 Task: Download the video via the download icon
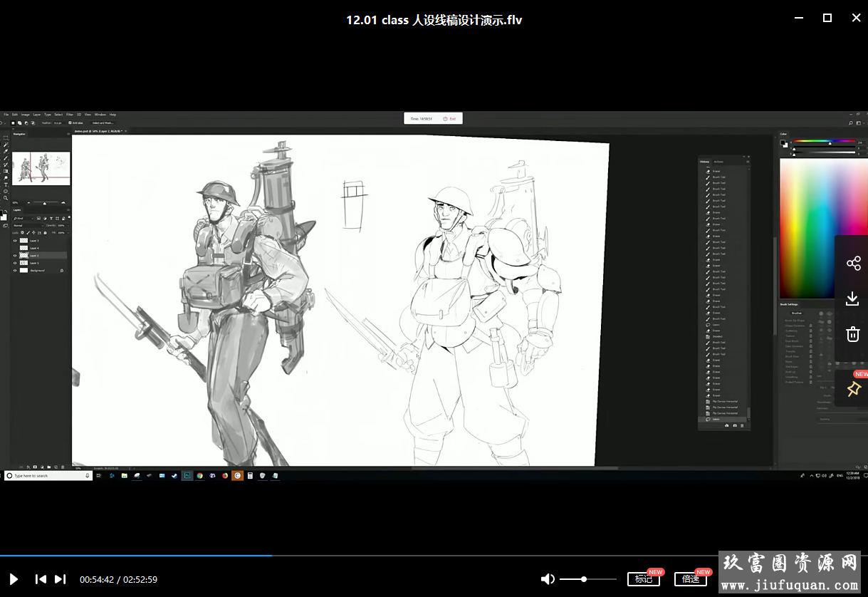pyautogui.click(x=853, y=298)
